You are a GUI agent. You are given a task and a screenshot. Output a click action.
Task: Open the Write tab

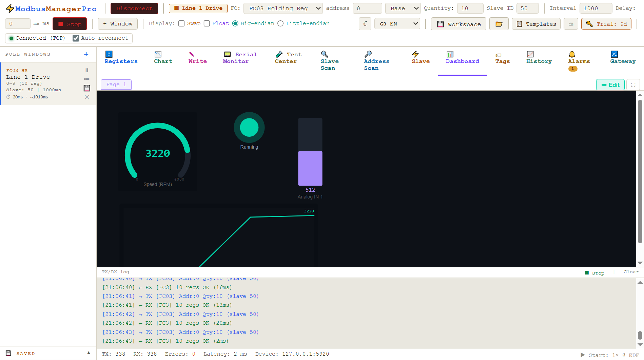point(198,58)
